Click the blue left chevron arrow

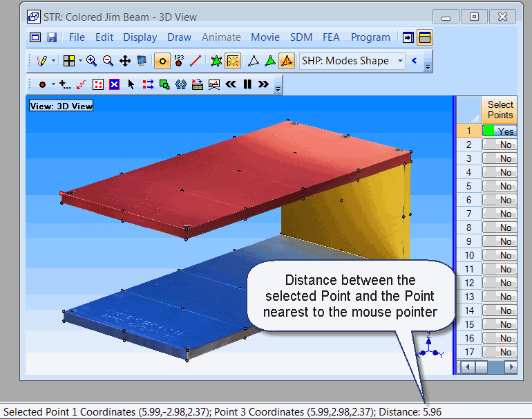(414, 61)
